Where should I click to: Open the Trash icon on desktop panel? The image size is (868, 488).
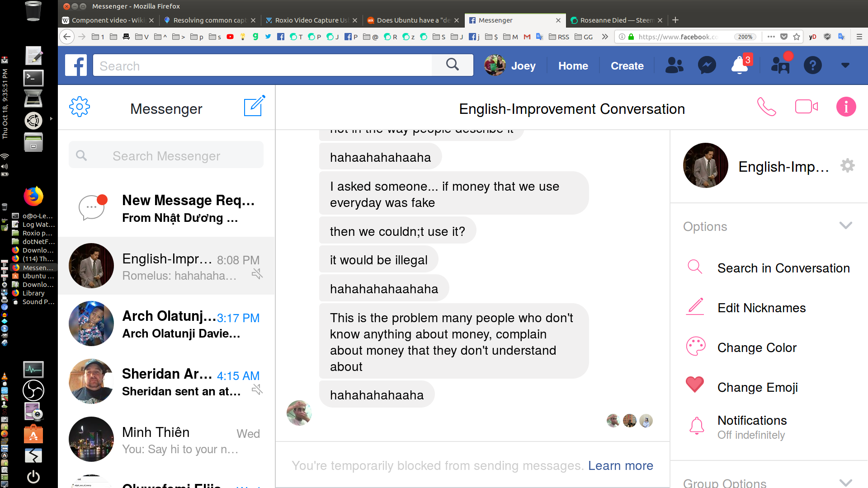pos(33,11)
